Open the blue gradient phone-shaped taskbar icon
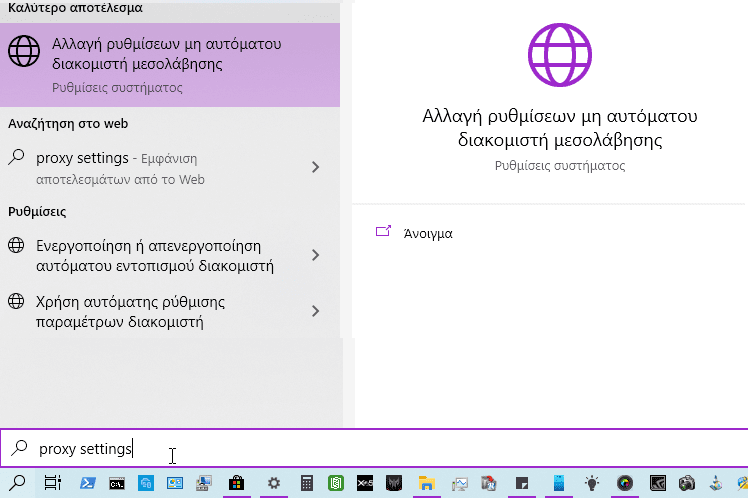 pyautogui.click(x=559, y=483)
